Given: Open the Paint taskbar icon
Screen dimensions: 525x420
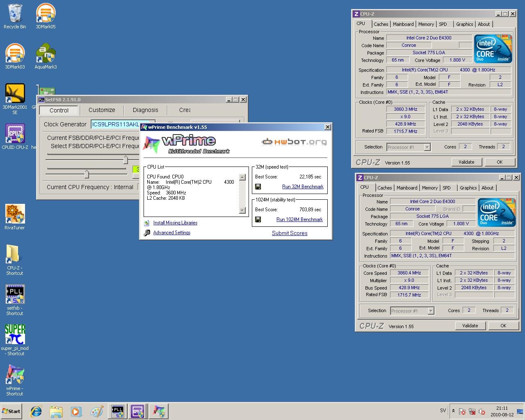Looking at the screenshot, I should click(x=97, y=411).
